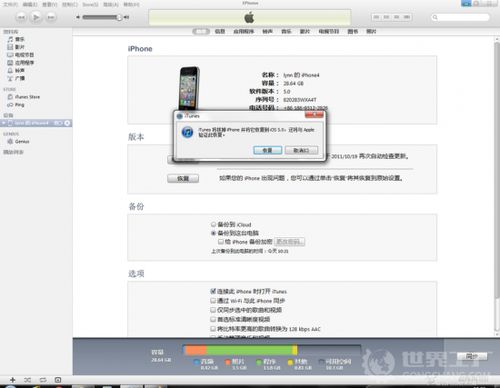
Task: Click the low volume speaker icon
Action: point(78,17)
